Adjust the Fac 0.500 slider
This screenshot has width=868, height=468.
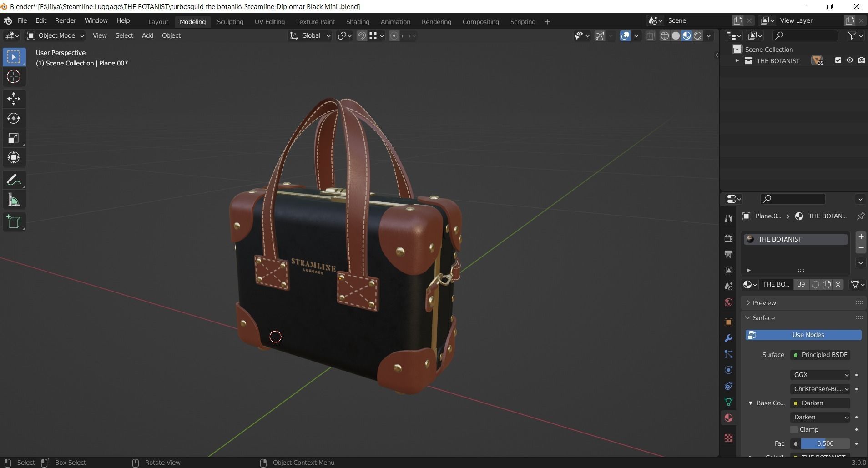click(825, 443)
